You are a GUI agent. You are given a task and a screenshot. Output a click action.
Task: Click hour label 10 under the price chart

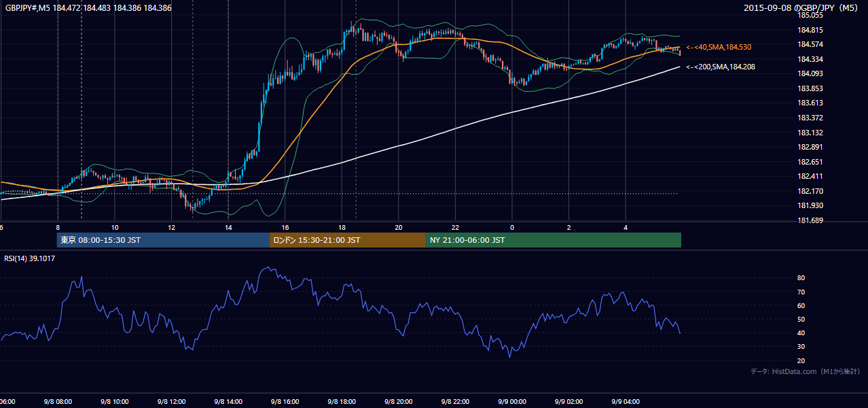point(115,227)
